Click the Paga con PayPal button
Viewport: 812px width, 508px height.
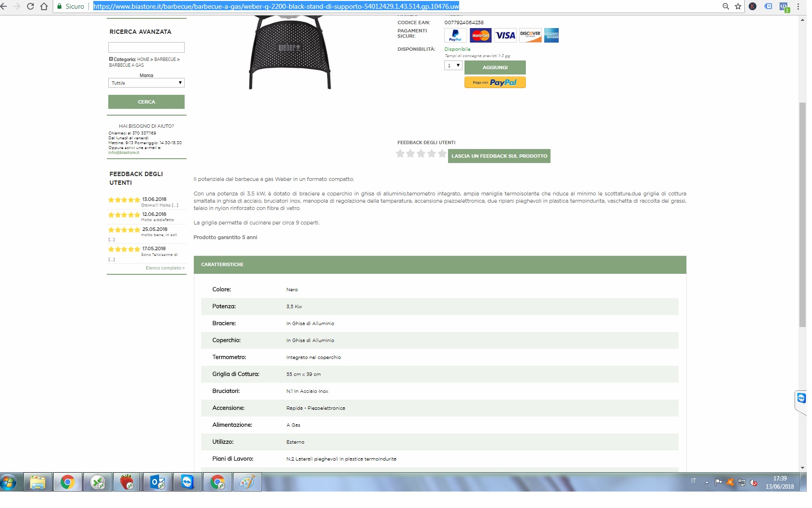pyautogui.click(x=495, y=82)
